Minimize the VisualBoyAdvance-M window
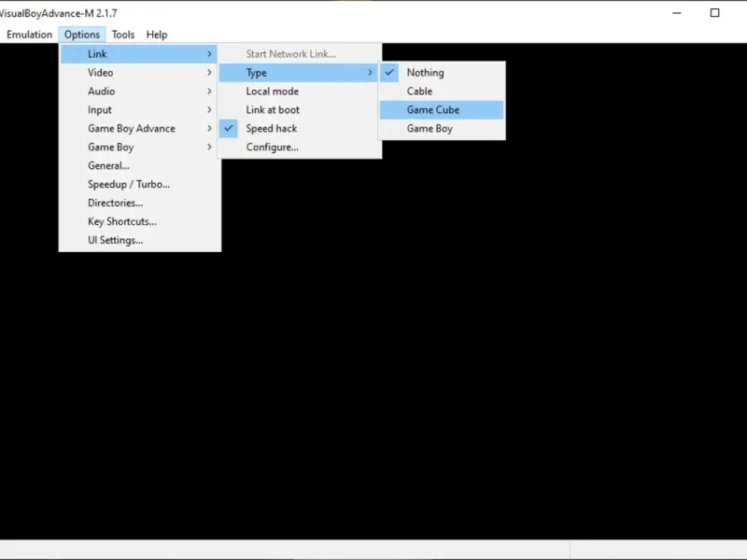This screenshot has width=747, height=560. coord(676,13)
